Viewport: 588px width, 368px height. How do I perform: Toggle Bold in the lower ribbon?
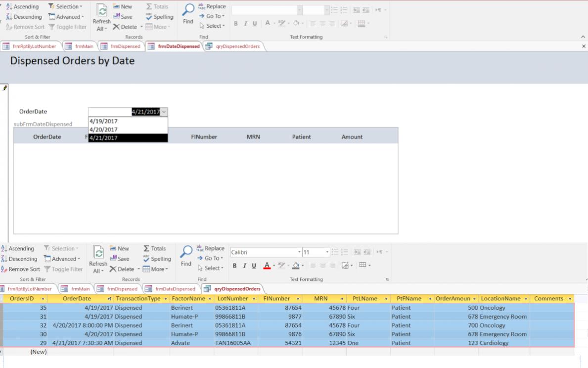pos(234,266)
